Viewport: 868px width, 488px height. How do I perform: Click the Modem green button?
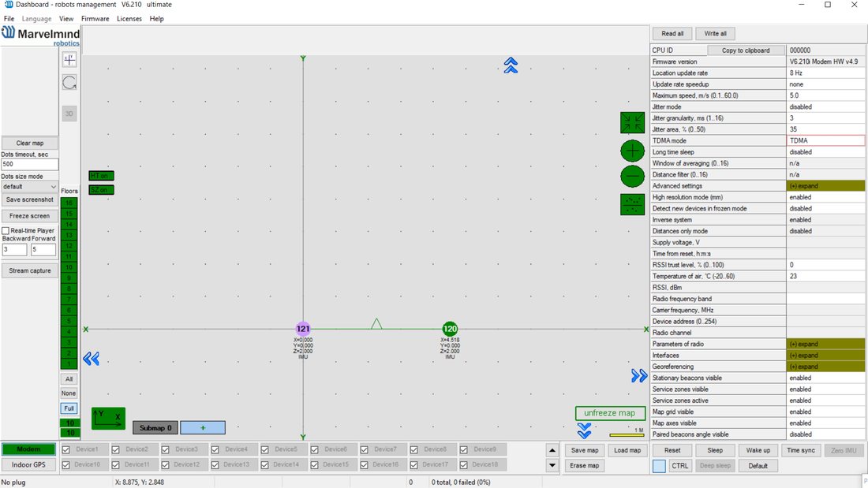pyautogui.click(x=28, y=449)
